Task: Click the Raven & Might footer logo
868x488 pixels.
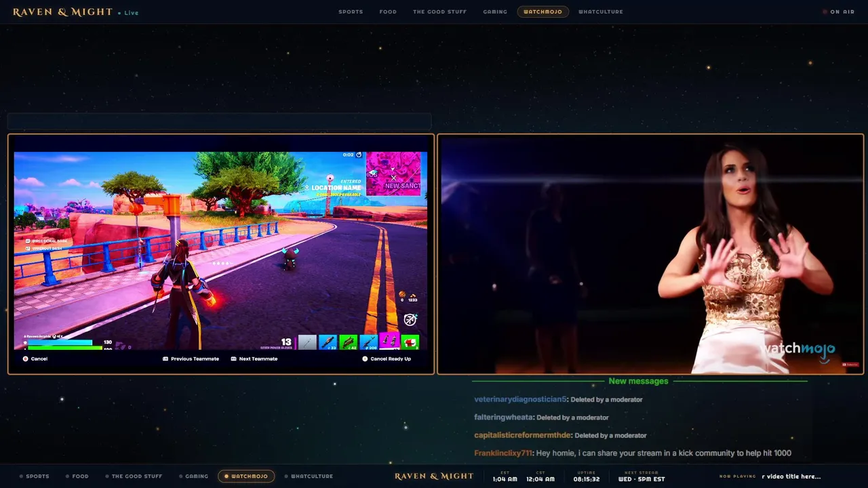Action: (434, 476)
